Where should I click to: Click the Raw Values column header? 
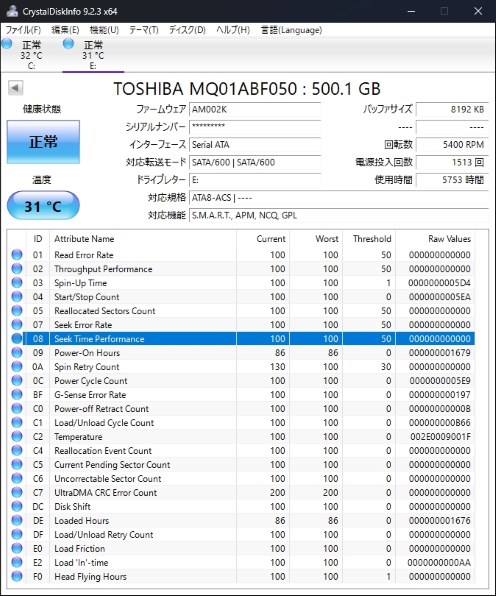[x=449, y=239]
